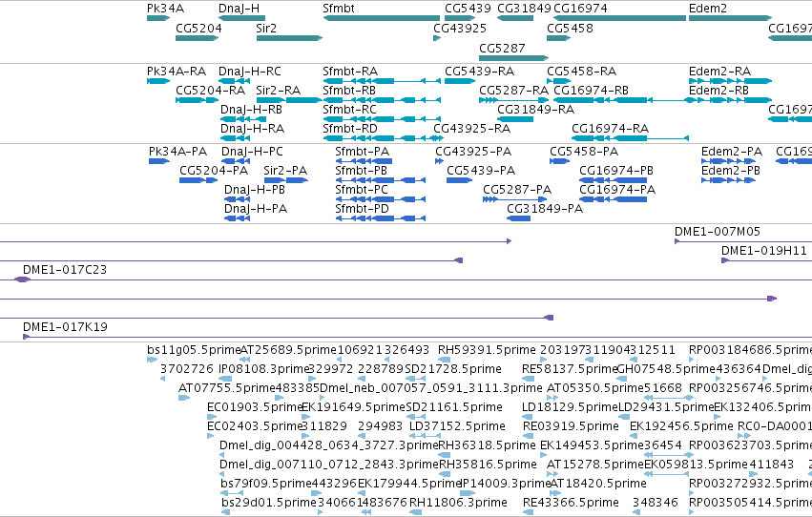812x517 pixels.
Task: Select the CG5458-RA transcript
Action: tap(559, 81)
